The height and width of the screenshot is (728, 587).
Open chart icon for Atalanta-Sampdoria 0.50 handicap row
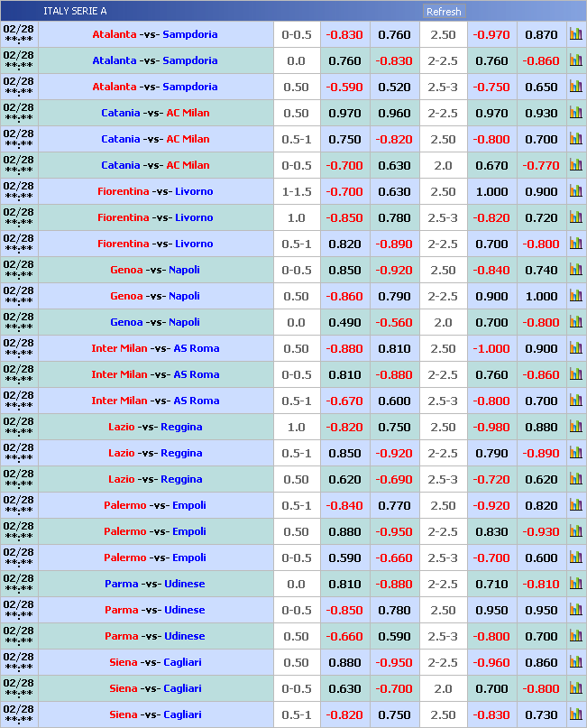tap(576, 87)
